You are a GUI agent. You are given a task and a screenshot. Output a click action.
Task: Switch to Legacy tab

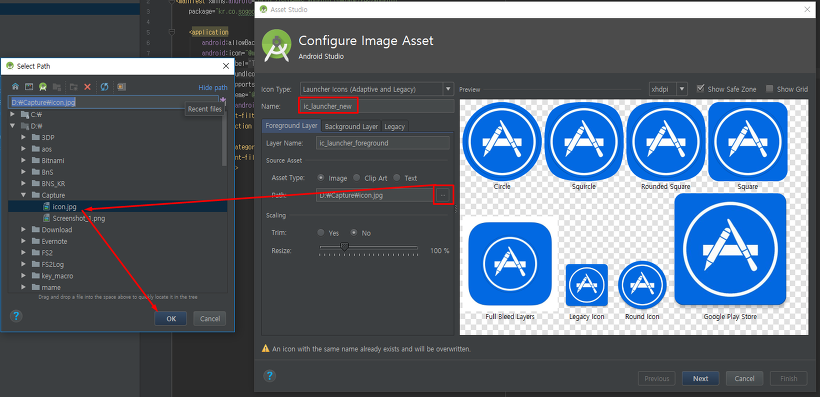pos(394,126)
